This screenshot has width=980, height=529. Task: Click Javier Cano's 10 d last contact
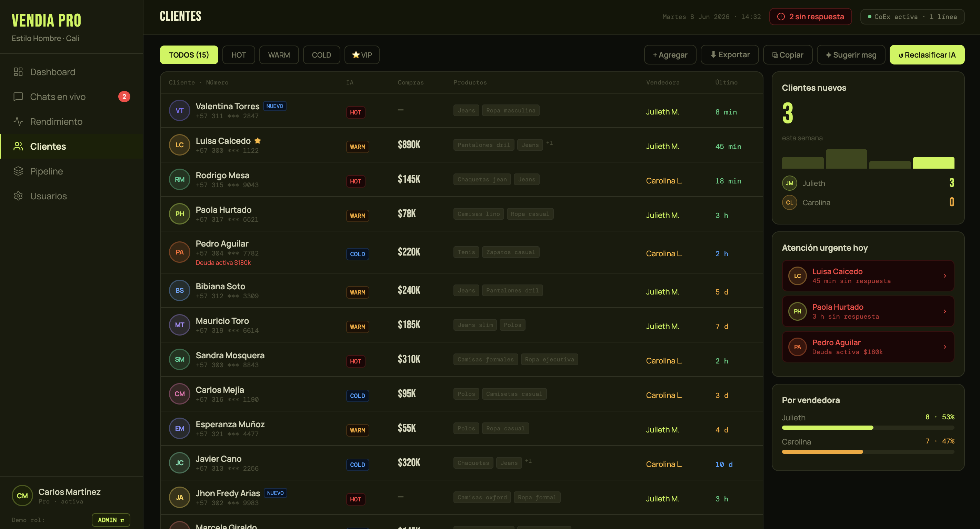point(723,464)
